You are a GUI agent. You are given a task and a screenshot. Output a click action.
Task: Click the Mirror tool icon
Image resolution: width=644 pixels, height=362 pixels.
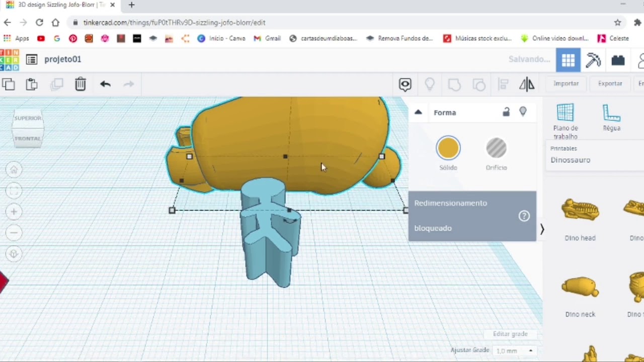coord(527,84)
